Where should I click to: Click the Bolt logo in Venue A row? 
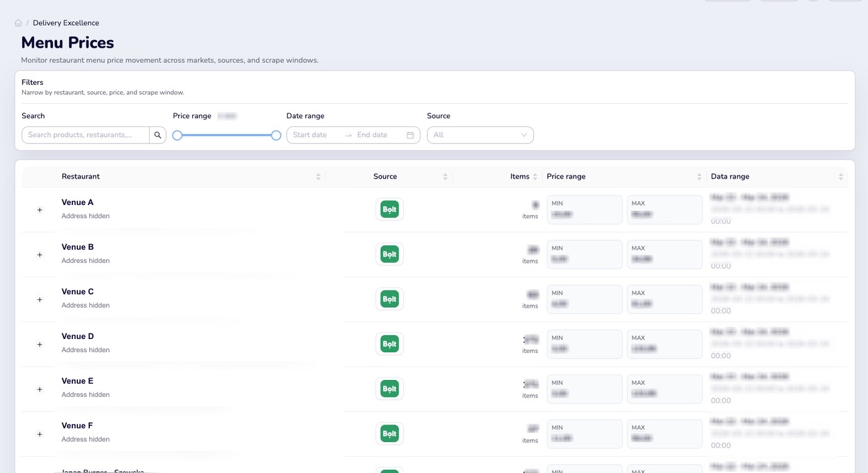point(390,209)
